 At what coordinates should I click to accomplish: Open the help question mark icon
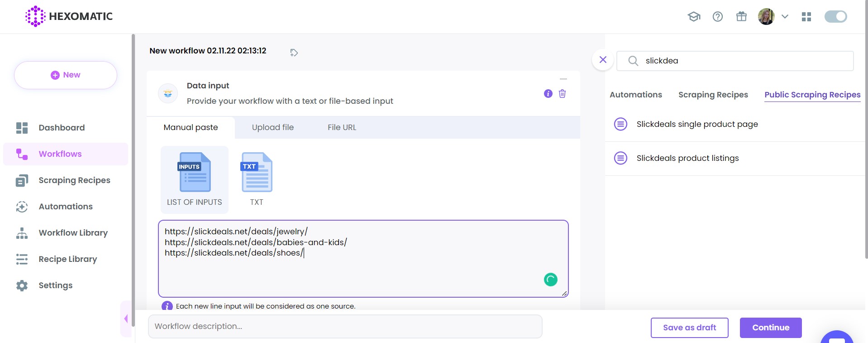(x=717, y=17)
